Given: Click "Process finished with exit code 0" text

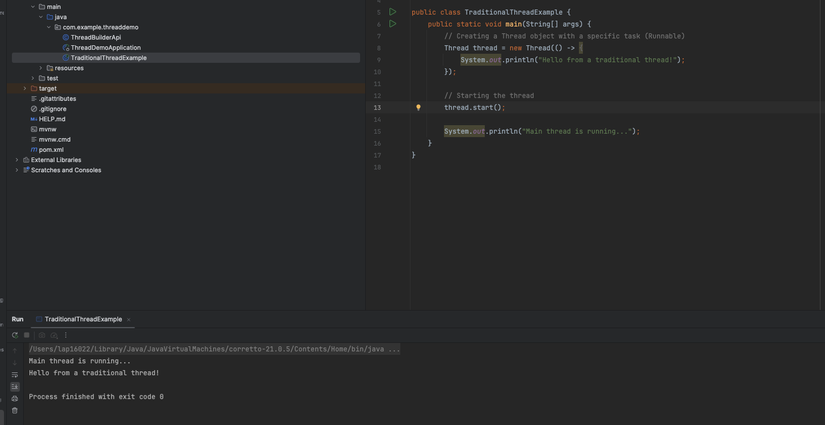Looking at the screenshot, I should [96, 397].
